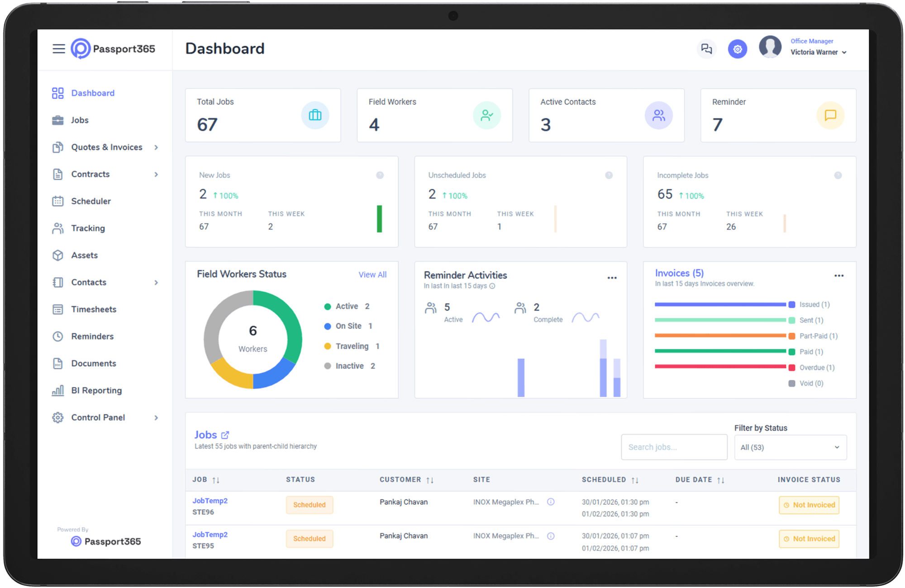Image resolution: width=905 pixels, height=588 pixels.
Task: Open BI Reporting from the sidebar
Action: pos(96,390)
